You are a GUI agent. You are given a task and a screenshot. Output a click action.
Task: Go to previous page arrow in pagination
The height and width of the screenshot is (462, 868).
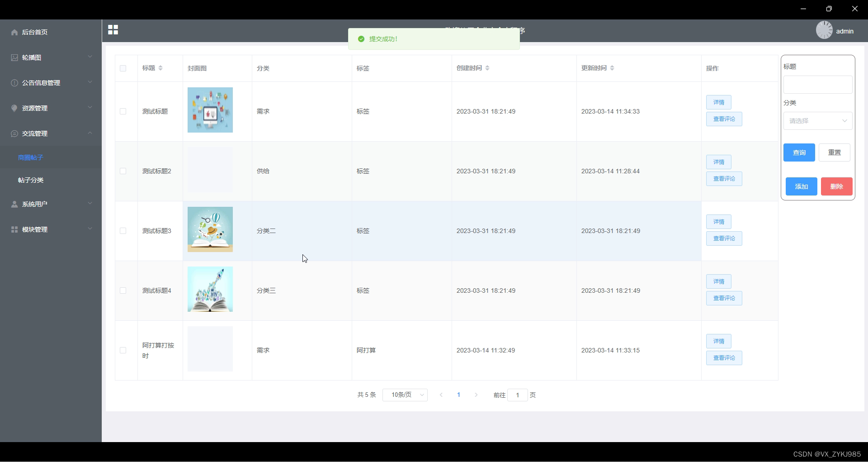pyautogui.click(x=441, y=395)
